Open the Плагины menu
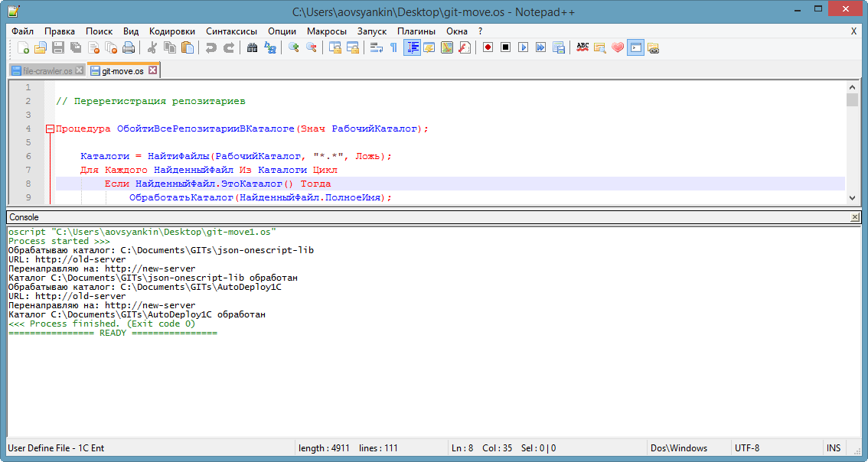This screenshot has width=868, height=462. pyautogui.click(x=416, y=31)
